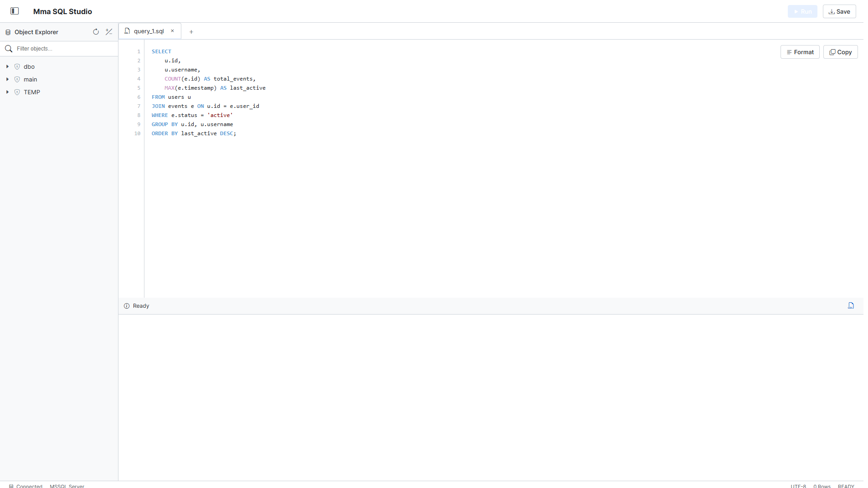Click the MAX function keyword
This screenshot has height=488, width=868.
click(x=169, y=88)
